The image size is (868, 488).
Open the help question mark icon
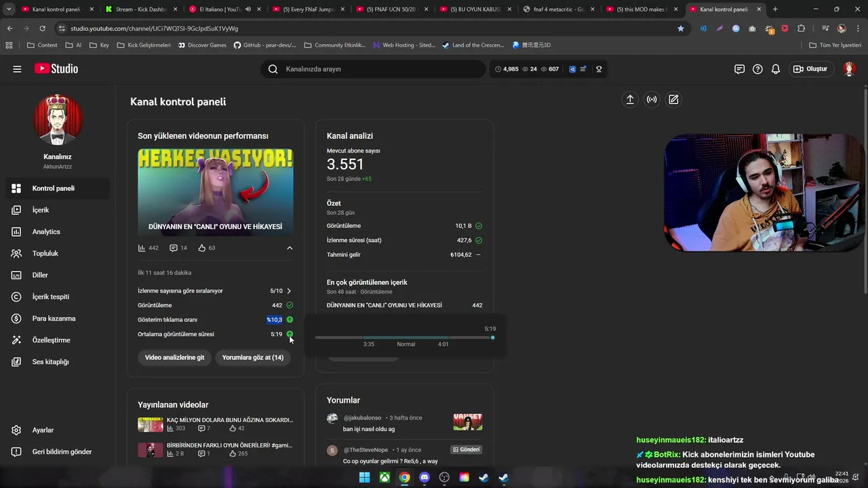pos(757,69)
